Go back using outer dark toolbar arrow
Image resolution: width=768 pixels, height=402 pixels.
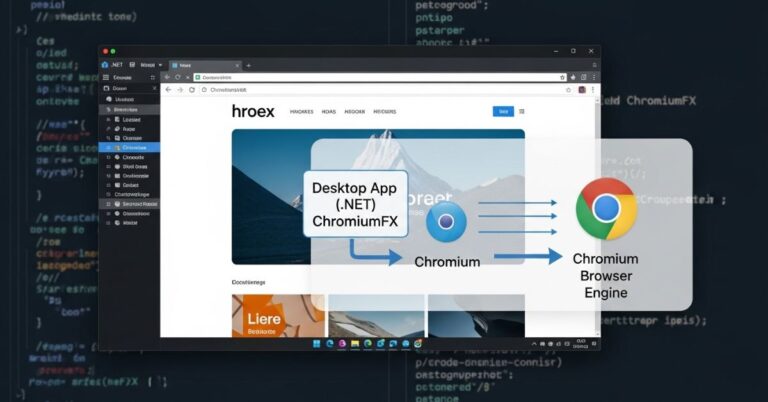[168, 77]
